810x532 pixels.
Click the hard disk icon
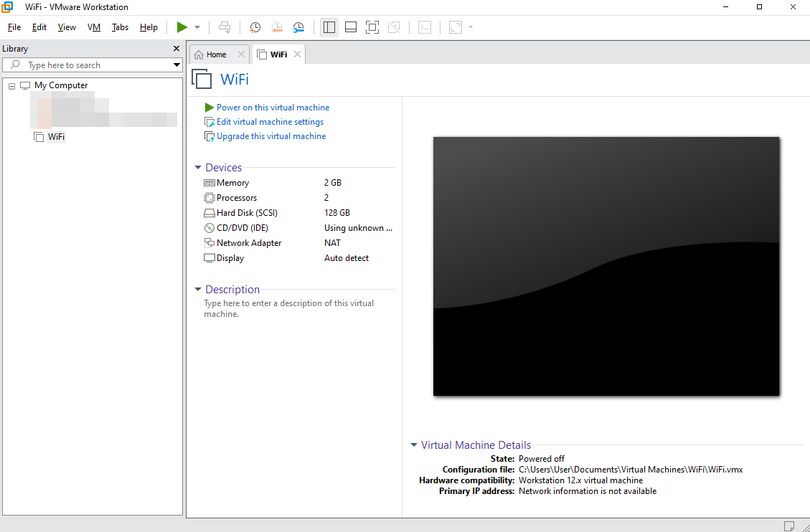[209, 213]
